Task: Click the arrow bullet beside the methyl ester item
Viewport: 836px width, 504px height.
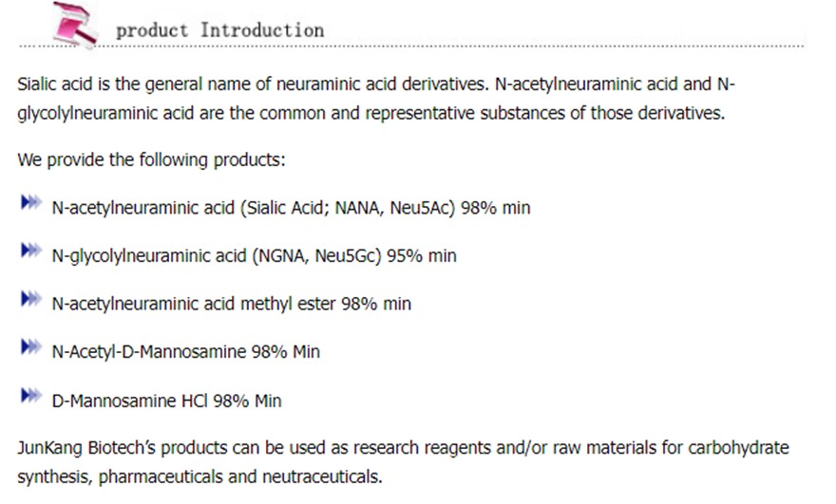Action: click(30, 300)
